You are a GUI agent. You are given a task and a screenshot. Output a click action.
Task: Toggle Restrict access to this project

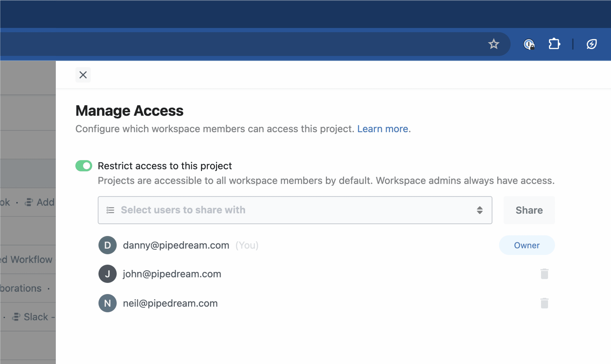pyautogui.click(x=84, y=166)
